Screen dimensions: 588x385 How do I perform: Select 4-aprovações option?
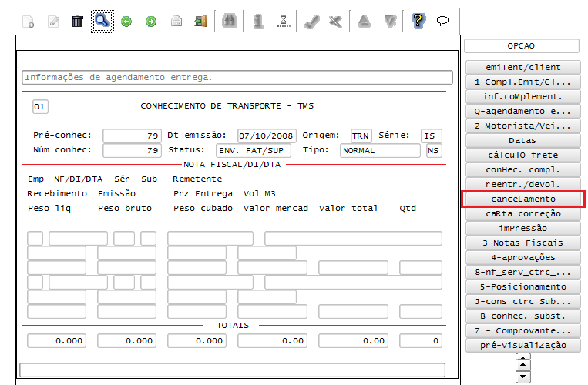(x=523, y=257)
